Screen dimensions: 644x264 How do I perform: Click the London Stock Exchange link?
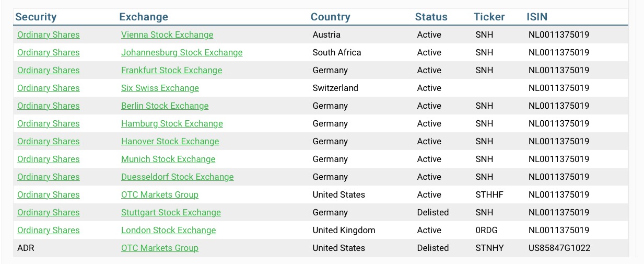(168, 231)
